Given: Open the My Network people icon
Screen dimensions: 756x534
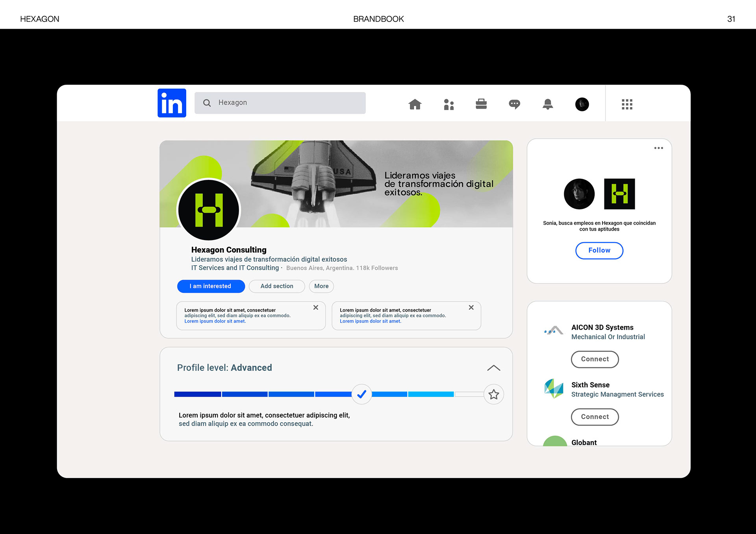Looking at the screenshot, I should [x=448, y=104].
